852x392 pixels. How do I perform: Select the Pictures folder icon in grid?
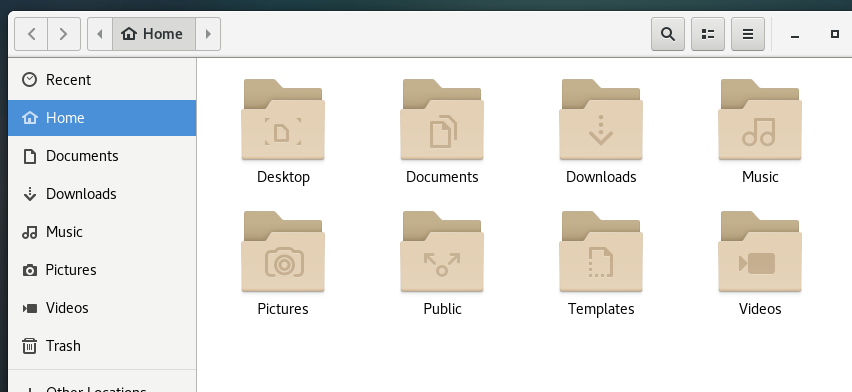[x=283, y=252]
